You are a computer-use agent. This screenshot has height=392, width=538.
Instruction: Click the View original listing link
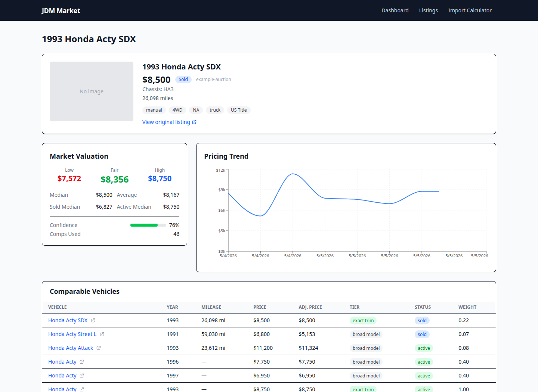point(169,122)
